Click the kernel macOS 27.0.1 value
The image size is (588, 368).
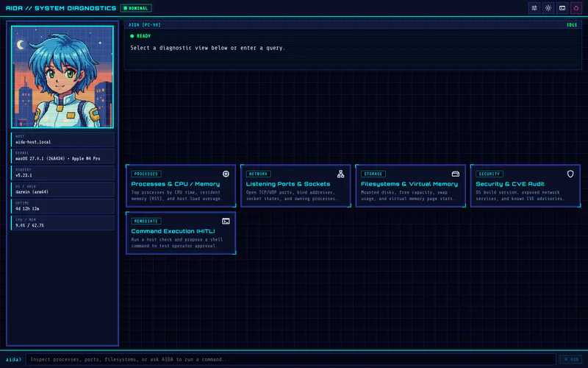pyautogui.click(x=58, y=158)
